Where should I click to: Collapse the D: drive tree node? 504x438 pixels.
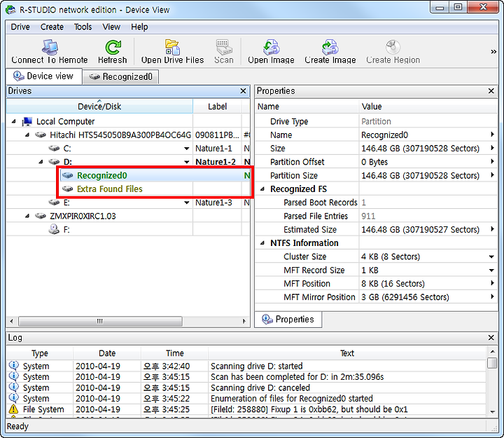41,162
